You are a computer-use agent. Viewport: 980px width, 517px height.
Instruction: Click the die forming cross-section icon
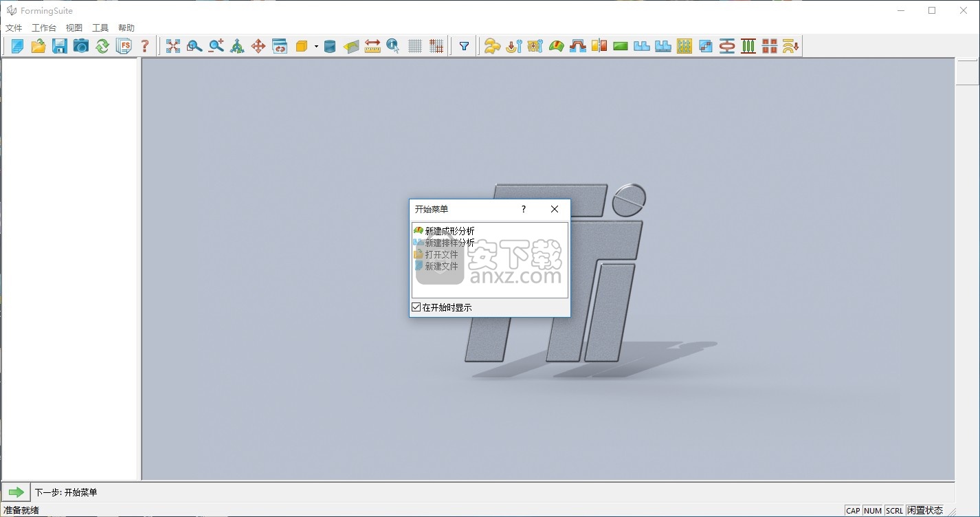577,46
